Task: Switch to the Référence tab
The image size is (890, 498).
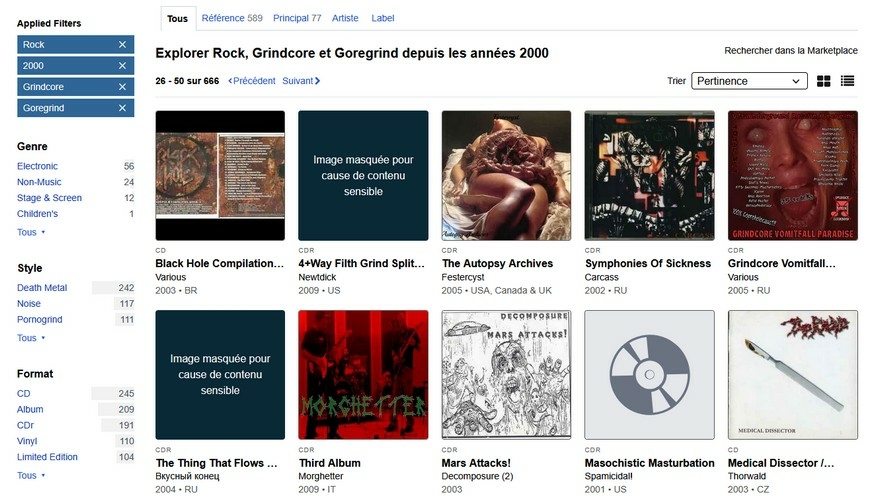Action: (x=231, y=18)
